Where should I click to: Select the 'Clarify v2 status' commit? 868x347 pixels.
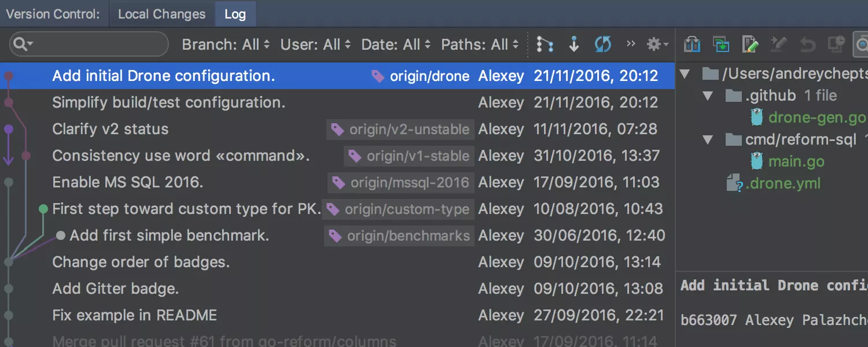(x=111, y=129)
